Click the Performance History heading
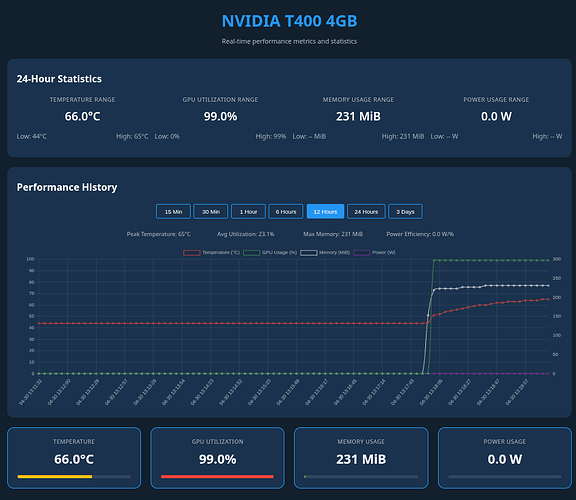This screenshot has height=500, width=576. pyautogui.click(x=67, y=187)
